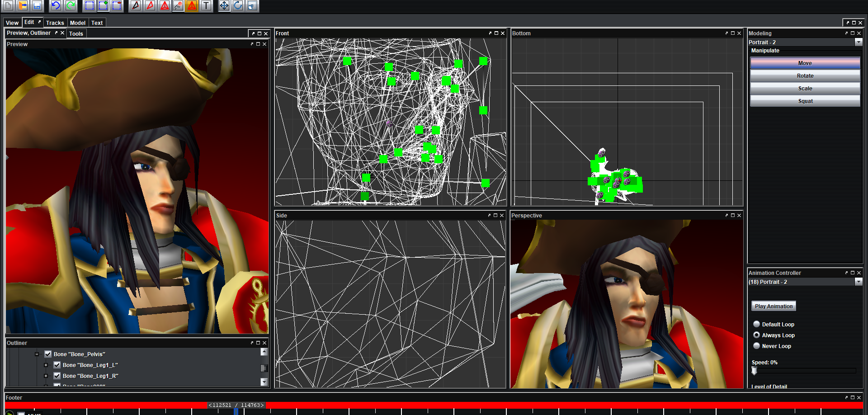This screenshot has height=415, width=868.
Task: Maximize the Preview panel
Action: 258,44
